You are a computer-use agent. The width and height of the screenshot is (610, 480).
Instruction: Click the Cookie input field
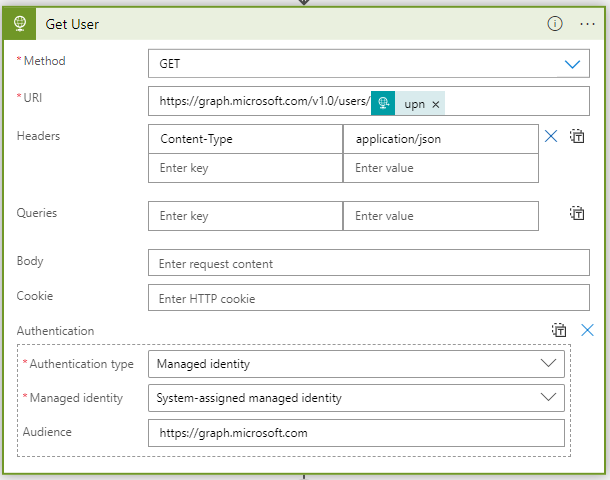(x=368, y=298)
